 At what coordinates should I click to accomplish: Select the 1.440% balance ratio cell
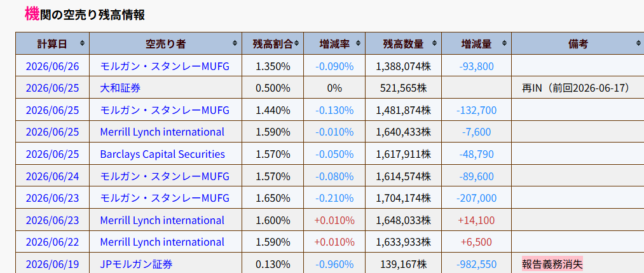click(273, 110)
